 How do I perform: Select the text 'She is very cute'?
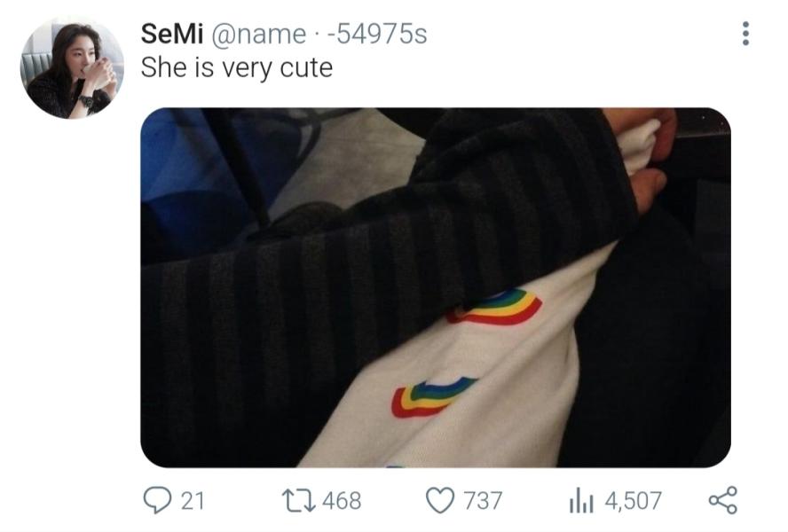click(237, 67)
